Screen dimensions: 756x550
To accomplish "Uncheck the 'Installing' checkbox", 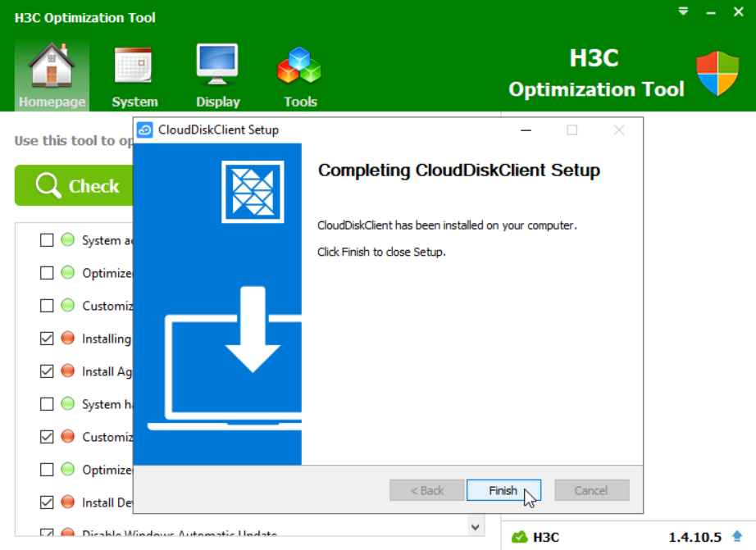I will pos(47,339).
